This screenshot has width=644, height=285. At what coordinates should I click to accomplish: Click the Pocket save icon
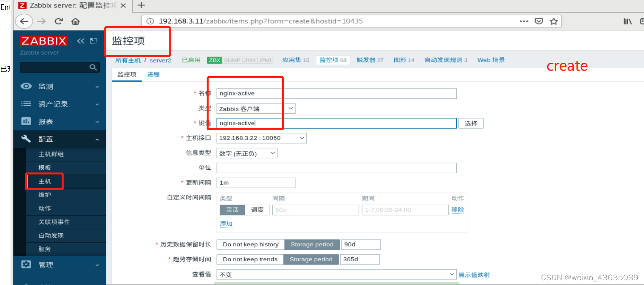[x=539, y=21]
